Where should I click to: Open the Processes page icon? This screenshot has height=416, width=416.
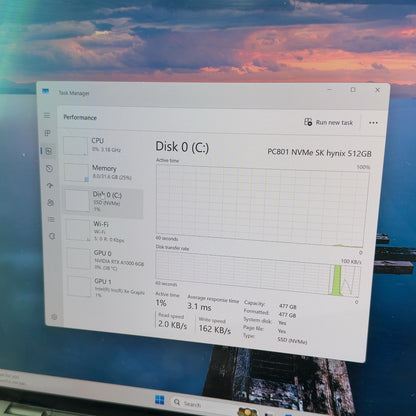48,133
